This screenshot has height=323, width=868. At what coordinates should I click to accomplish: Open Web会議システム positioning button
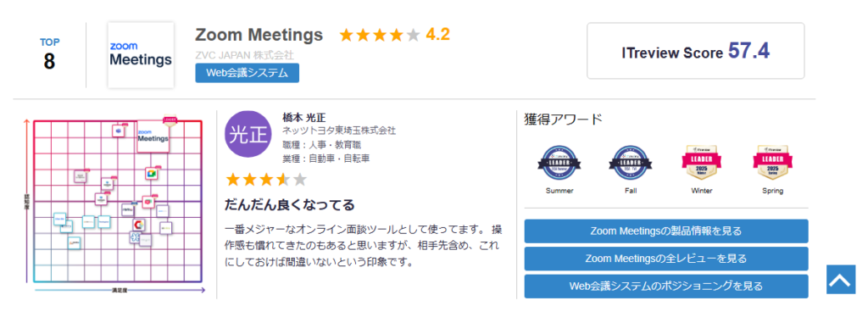666,287
